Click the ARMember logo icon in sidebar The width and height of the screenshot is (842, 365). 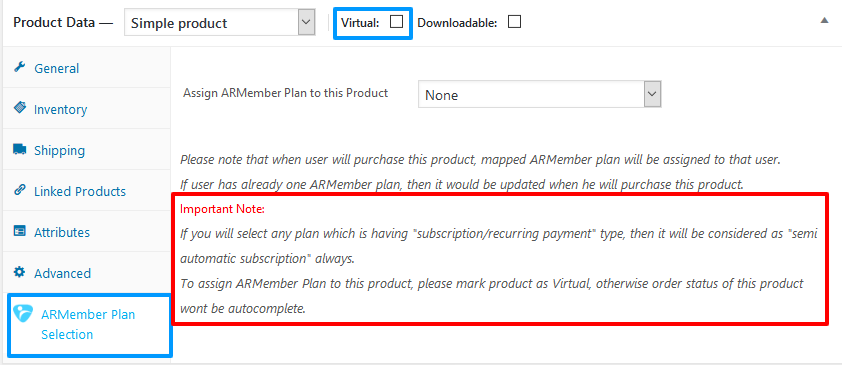point(24,313)
